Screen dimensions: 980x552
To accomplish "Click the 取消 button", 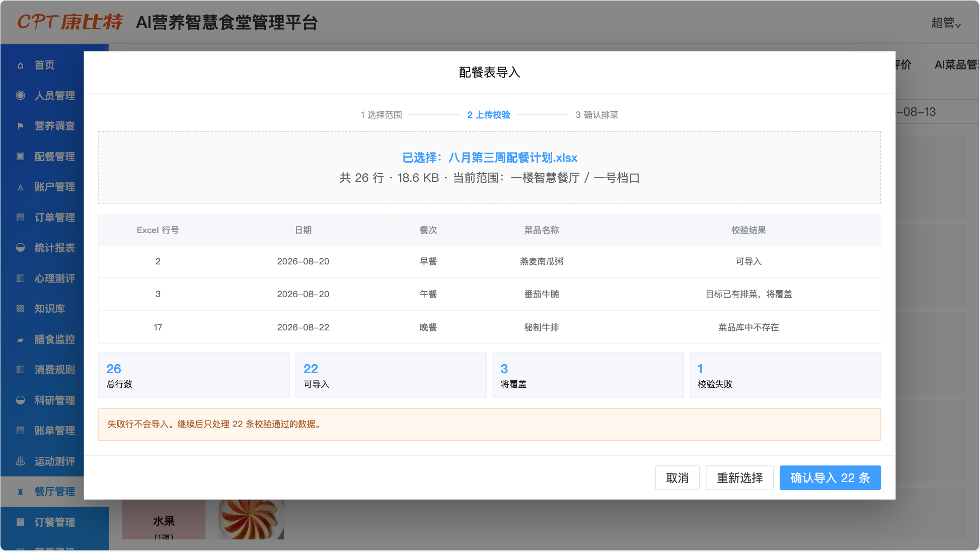I will (x=677, y=477).
